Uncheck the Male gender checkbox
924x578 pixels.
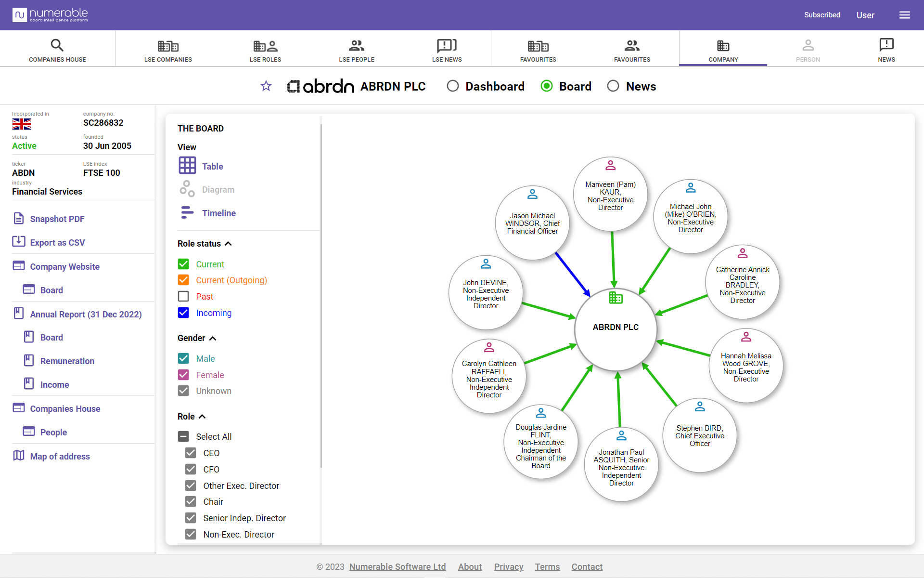tap(183, 358)
